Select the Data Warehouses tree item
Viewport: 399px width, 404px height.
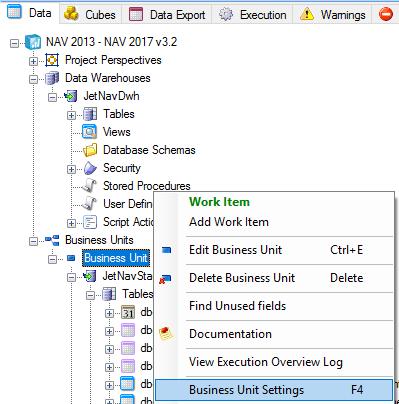click(x=108, y=78)
